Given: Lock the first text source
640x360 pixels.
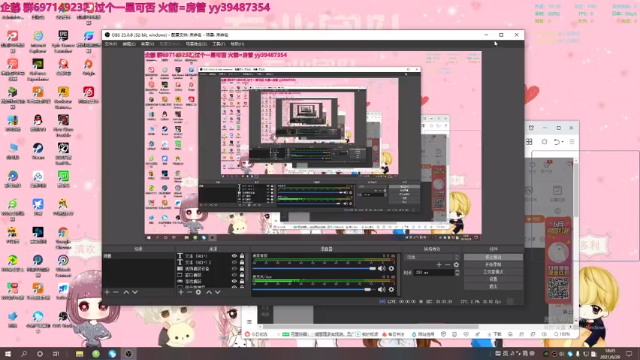Looking at the screenshot, I should point(242,256).
